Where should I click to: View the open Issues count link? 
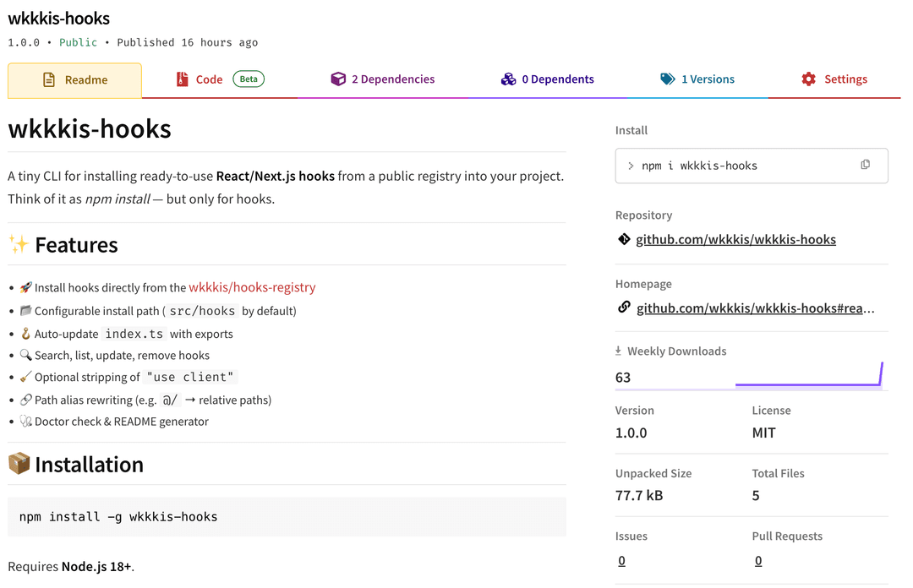click(x=621, y=561)
